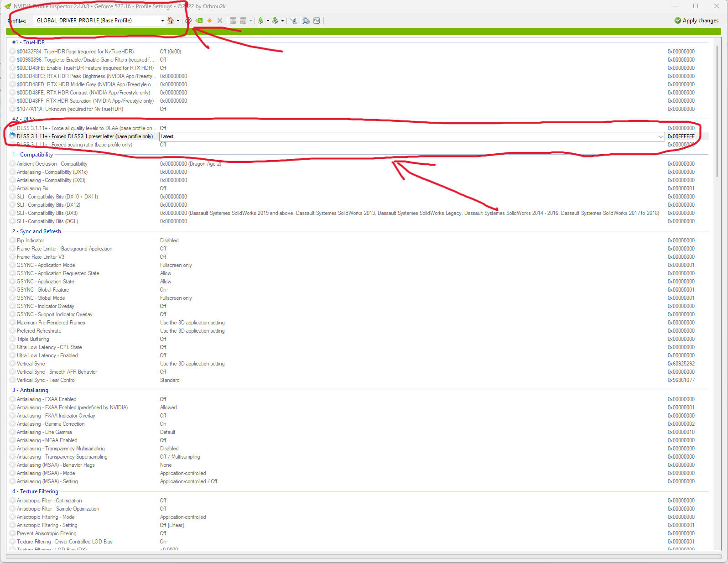728x564 pixels.
Task: Click the funnel filter icon in the toolbar
Action: point(293,21)
